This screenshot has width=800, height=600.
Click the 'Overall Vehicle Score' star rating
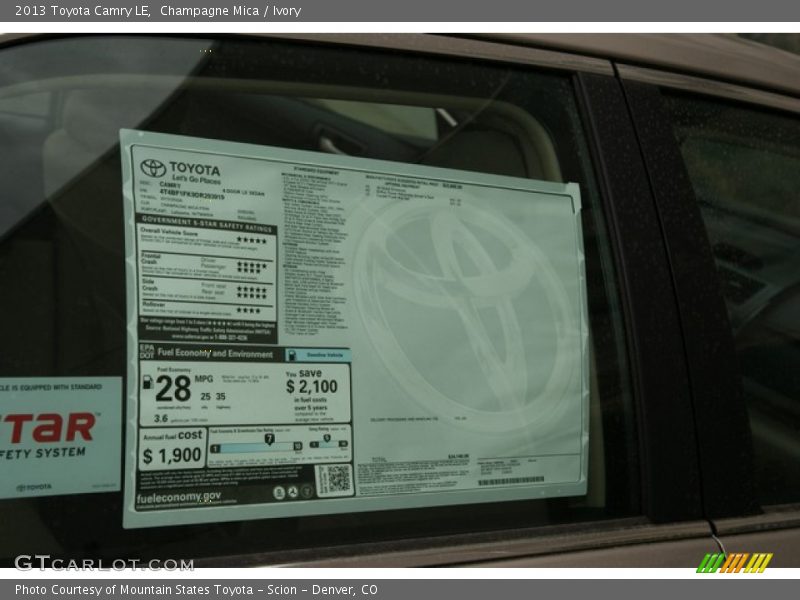tap(252, 240)
